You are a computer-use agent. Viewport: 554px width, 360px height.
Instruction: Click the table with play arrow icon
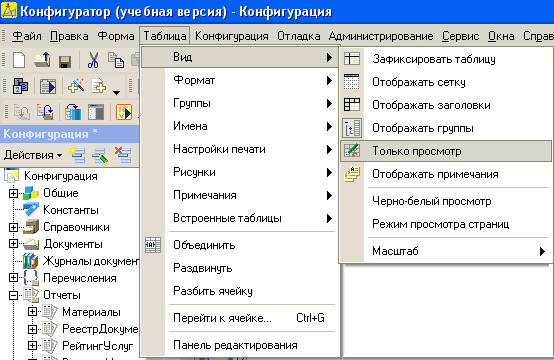[x=48, y=86]
